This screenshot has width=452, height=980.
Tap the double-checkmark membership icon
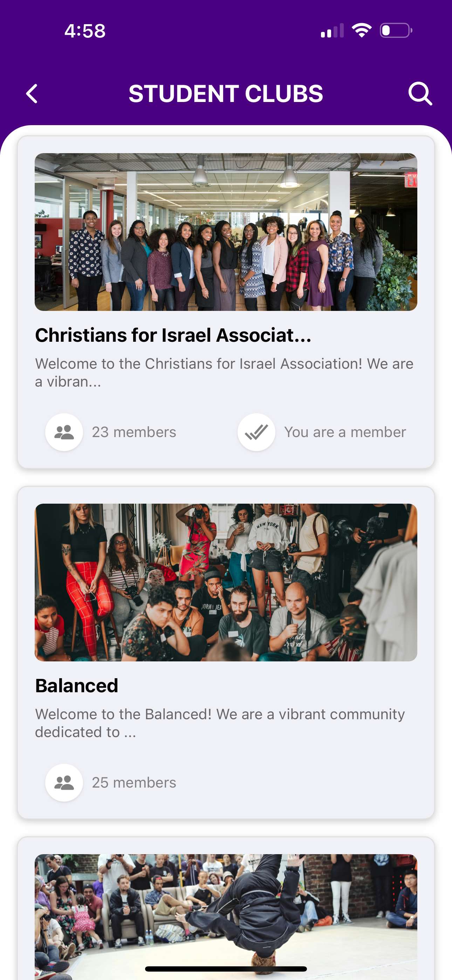(256, 432)
